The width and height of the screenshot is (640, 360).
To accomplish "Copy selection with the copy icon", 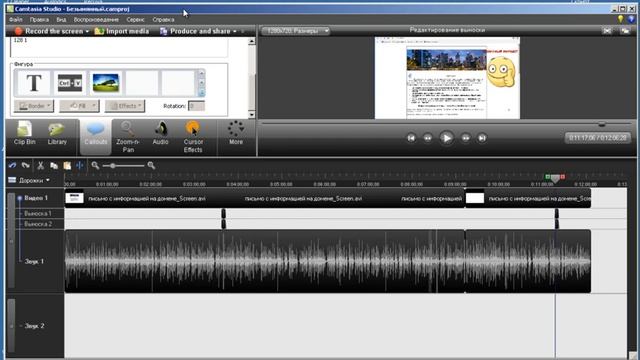I will [x=53, y=165].
